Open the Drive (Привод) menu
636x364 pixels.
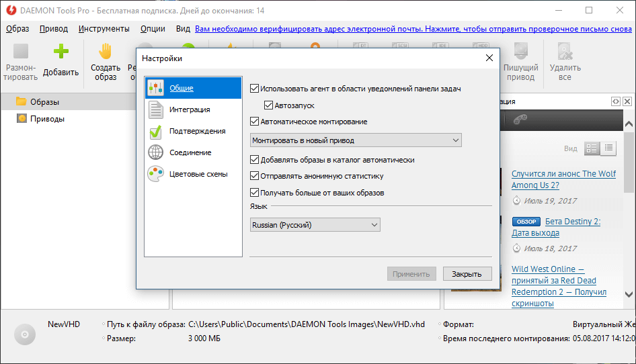(x=54, y=29)
